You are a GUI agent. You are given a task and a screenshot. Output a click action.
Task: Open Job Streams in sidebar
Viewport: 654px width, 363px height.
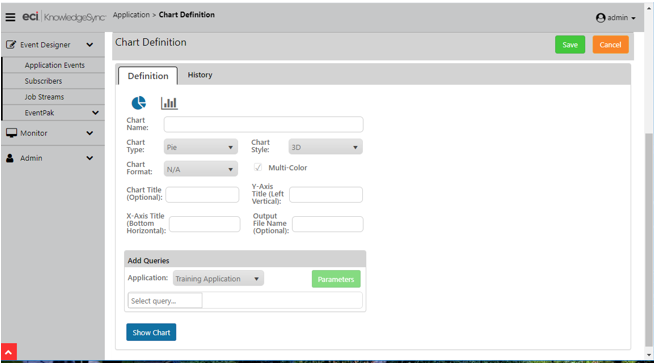(44, 97)
